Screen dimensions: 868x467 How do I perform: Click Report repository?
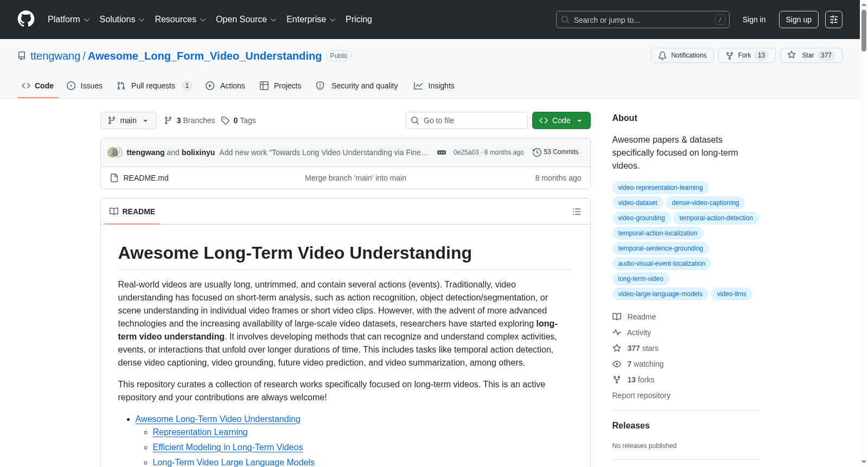641,395
